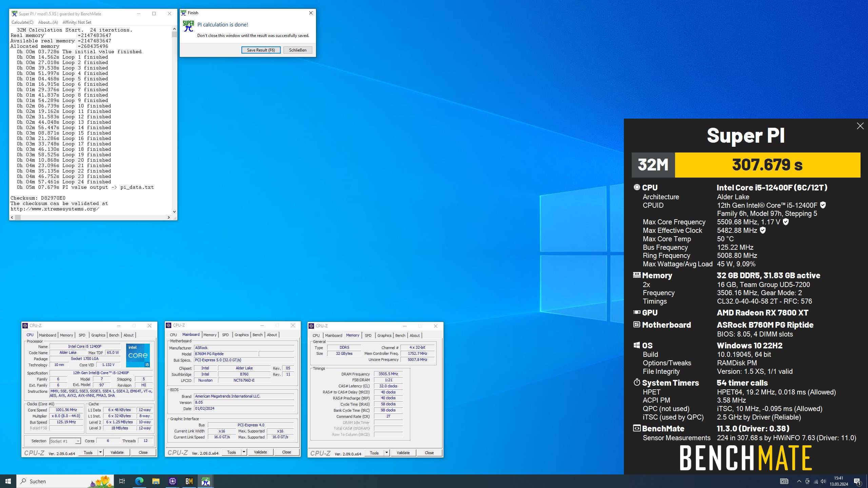Open Windows Start menu
Screen dimensions: 868x488
pyautogui.click(x=8, y=481)
